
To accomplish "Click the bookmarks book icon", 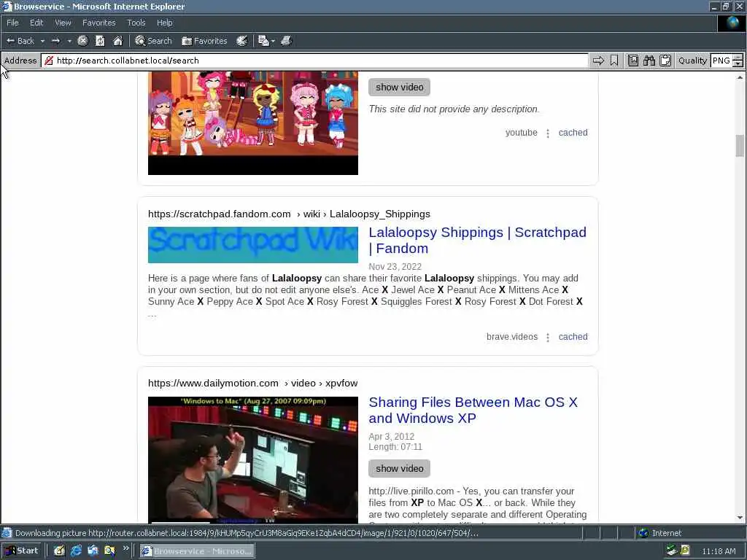I will pyautogui.click(x=633, y=61).
